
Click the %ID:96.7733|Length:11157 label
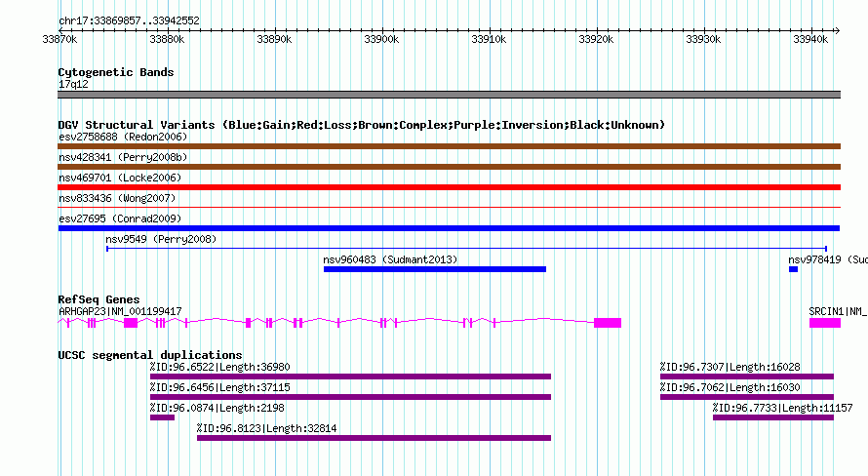click(783, 408)
